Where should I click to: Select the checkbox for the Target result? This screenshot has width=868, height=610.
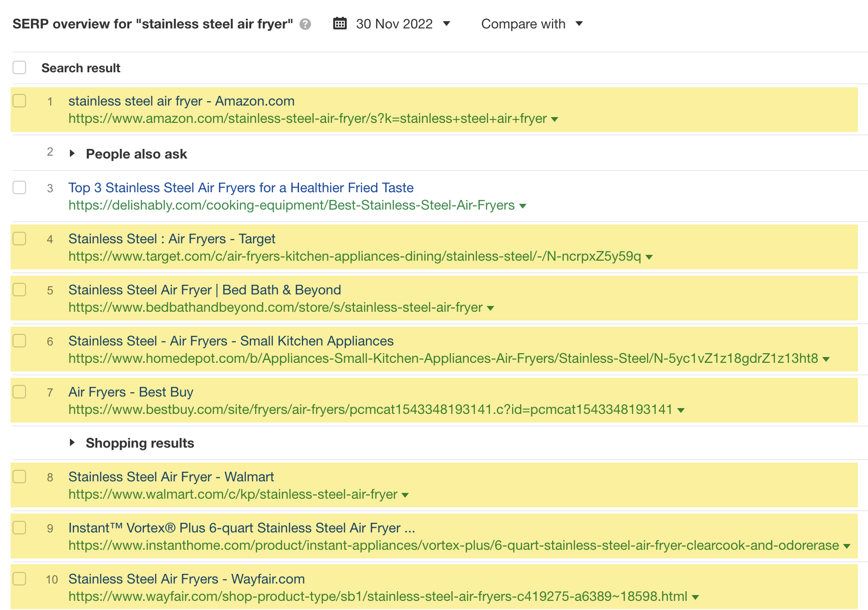[19, 239]
